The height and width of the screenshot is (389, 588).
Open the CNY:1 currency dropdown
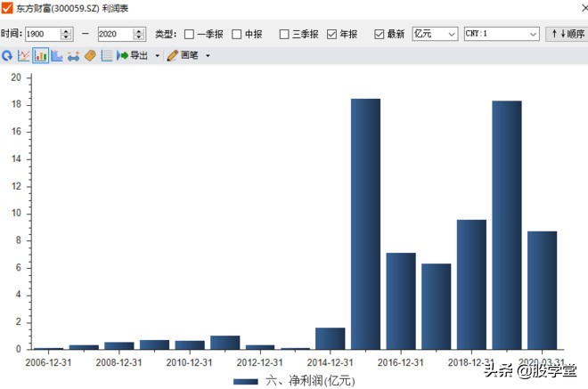502,34
